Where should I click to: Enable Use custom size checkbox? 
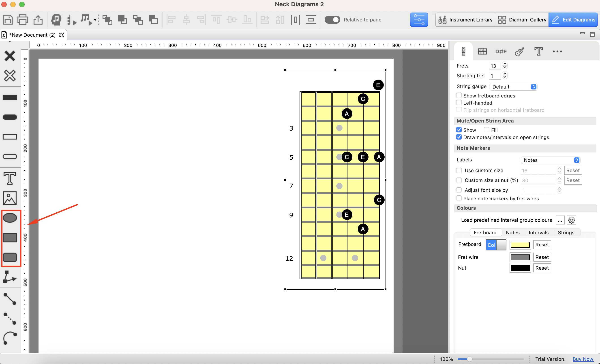pos(459,170)
